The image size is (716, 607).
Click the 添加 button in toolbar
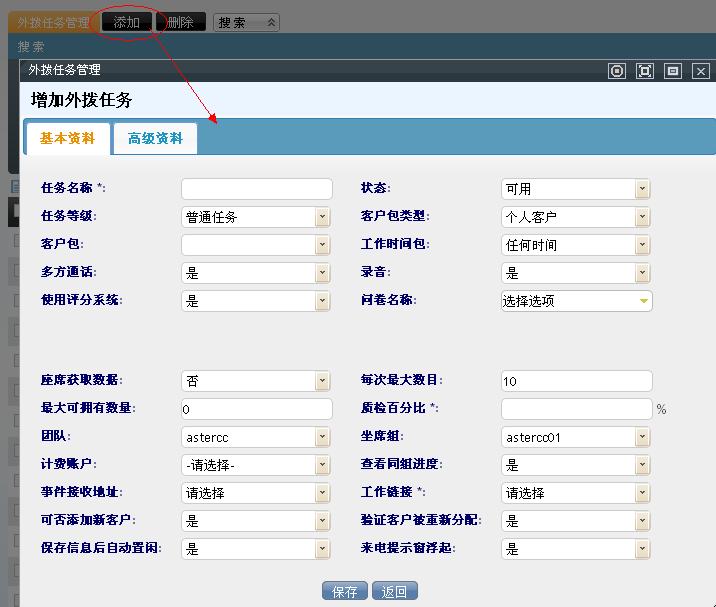point(127,22)
